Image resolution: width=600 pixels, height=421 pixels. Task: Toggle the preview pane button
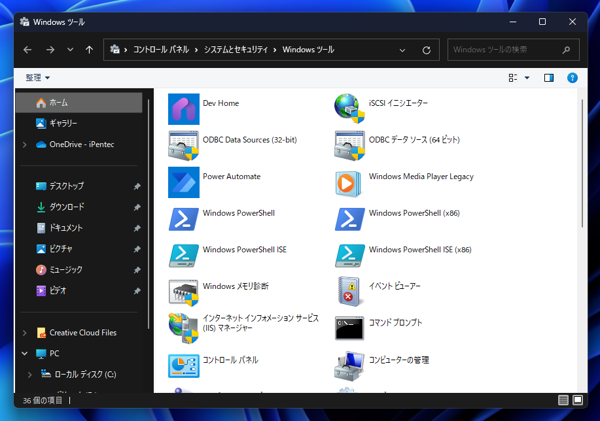coord(549,78)
